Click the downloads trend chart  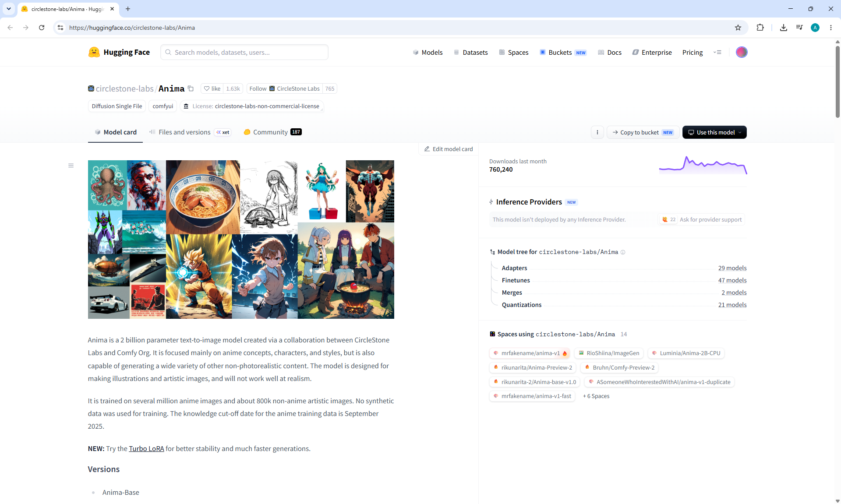(x=703, y=166)
